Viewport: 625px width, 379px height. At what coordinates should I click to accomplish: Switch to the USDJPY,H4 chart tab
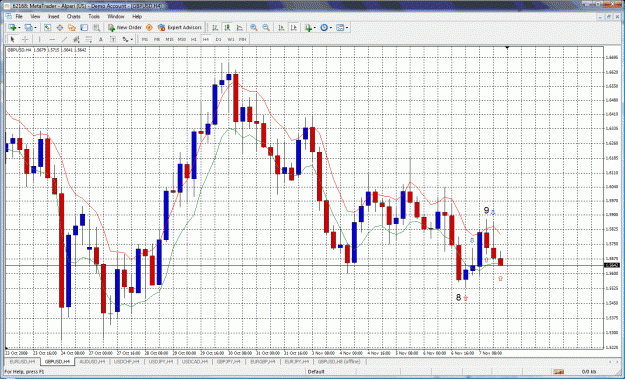[x=161, y=362]
